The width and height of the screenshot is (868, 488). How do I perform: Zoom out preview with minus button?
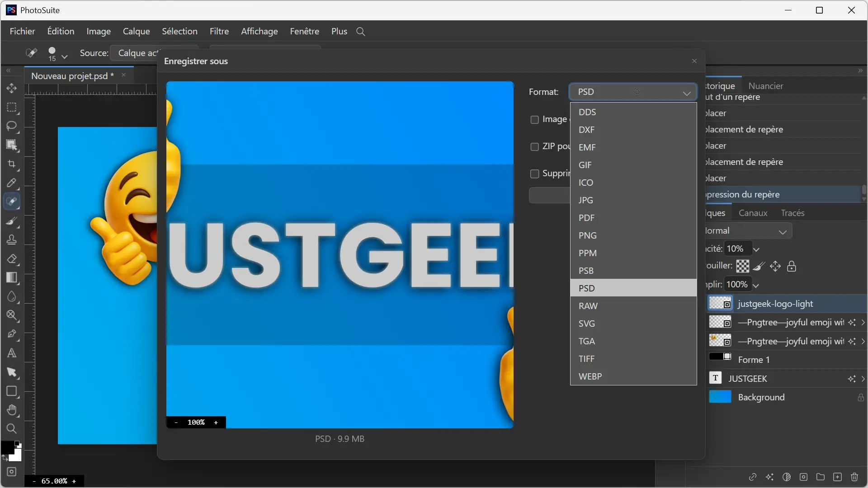tap(176, 422)
